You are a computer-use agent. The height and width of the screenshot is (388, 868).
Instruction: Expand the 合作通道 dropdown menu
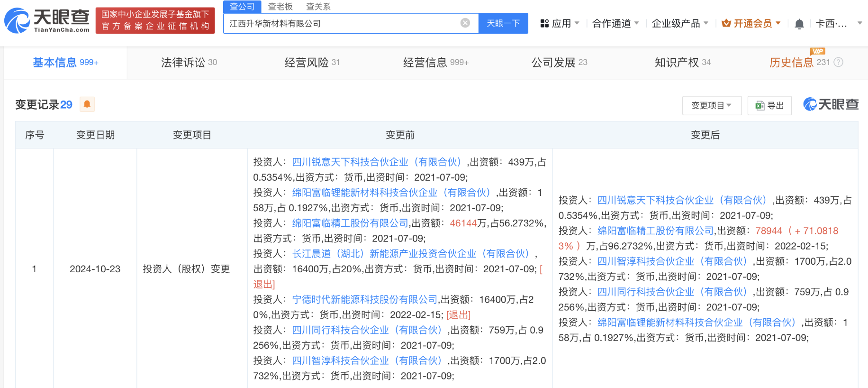point(615,23)
